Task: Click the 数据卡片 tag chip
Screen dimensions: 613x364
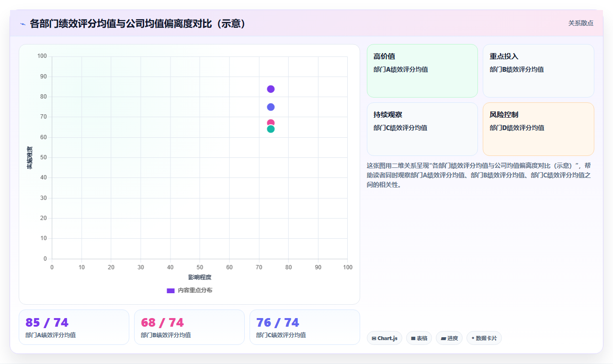Action: click(484, 338)
